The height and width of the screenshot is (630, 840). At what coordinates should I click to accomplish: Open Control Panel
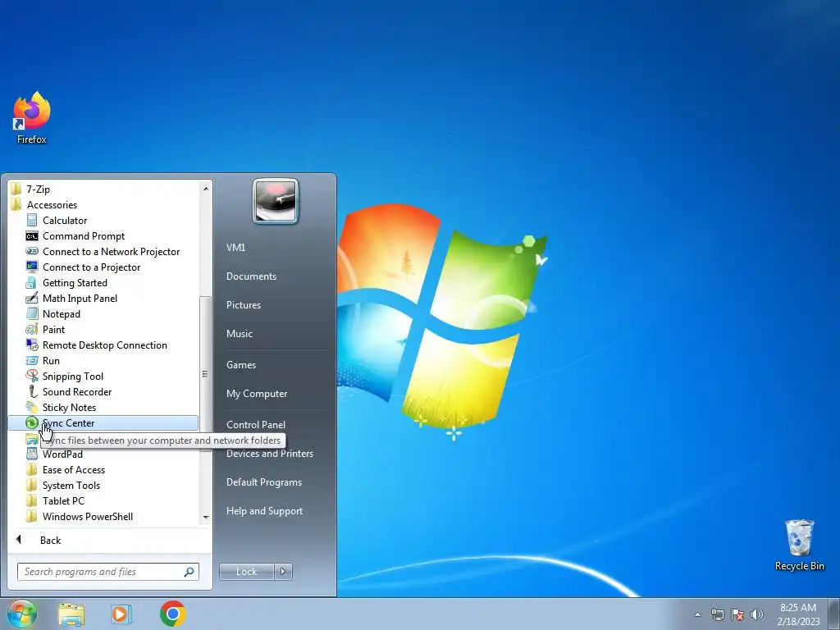[256, 424]
